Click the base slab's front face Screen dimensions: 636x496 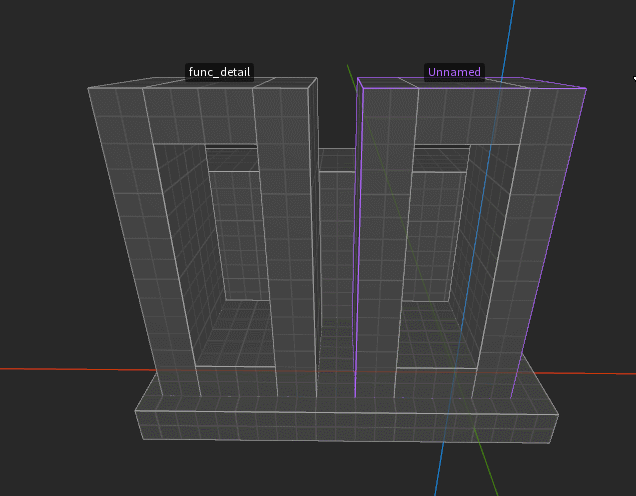point(347,427)
